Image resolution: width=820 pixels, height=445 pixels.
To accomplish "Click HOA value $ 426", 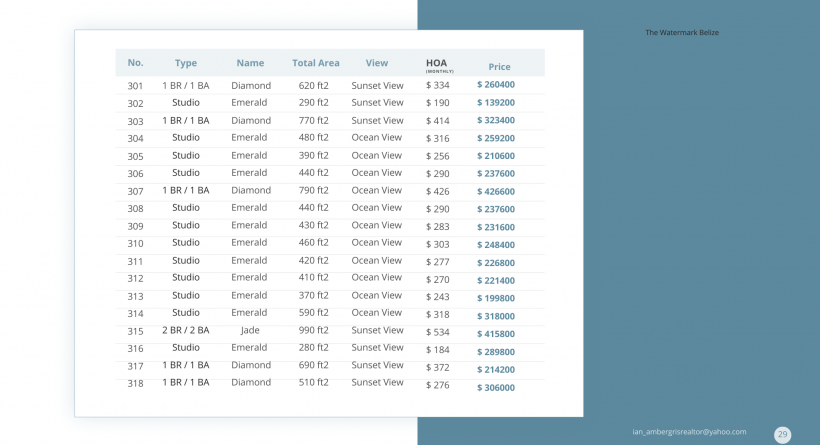I will click(x=438, y=191).
